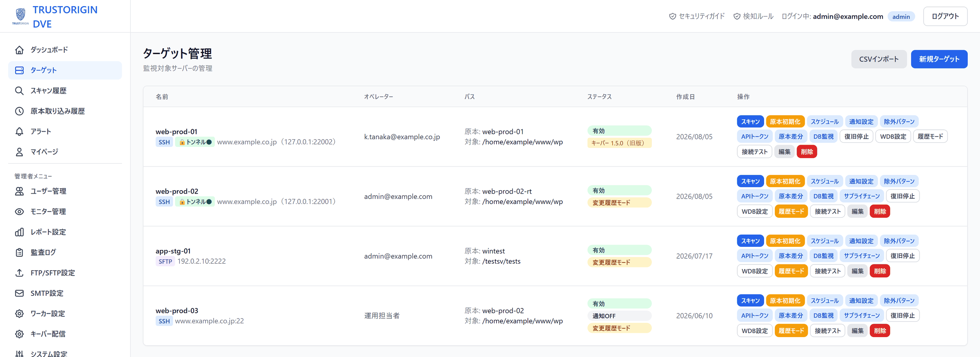Click 復旧停止 for web-prod-01

point(856,137)
